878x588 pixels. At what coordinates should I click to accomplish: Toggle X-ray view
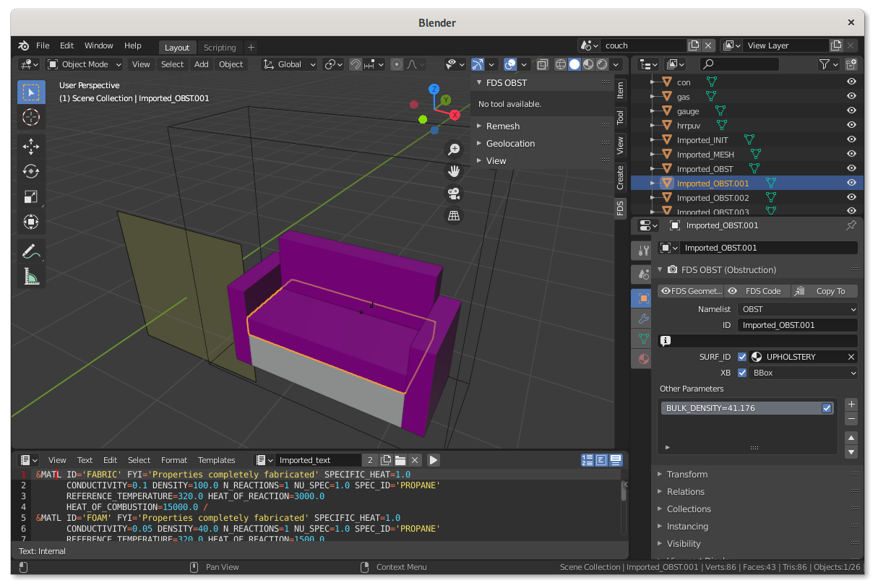pos(543,64)
